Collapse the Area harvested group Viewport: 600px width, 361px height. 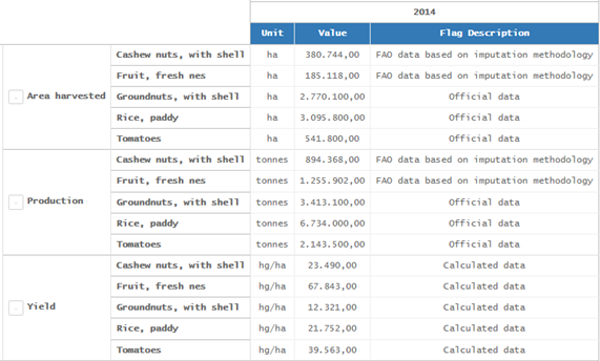(16, 97)
